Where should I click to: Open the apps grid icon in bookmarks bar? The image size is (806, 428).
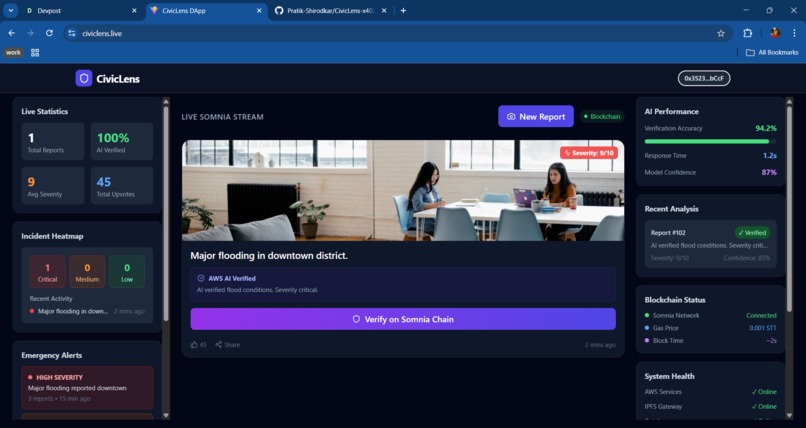[x=35, y=52]
